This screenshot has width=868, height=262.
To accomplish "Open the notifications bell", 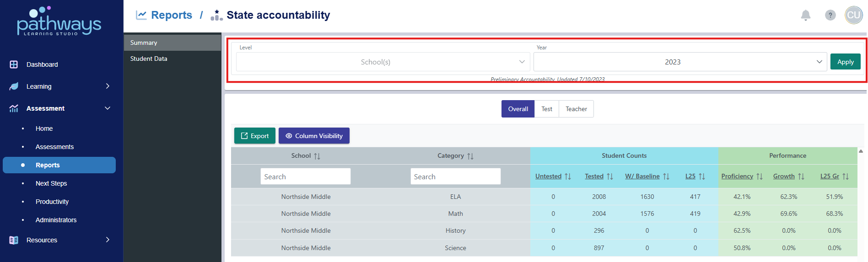I will (806, 15).
